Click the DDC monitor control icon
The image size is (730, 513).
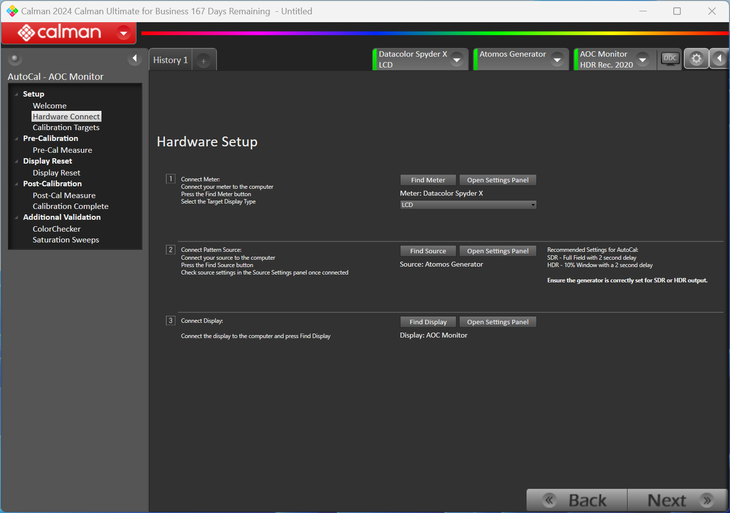tap(670, 59)
